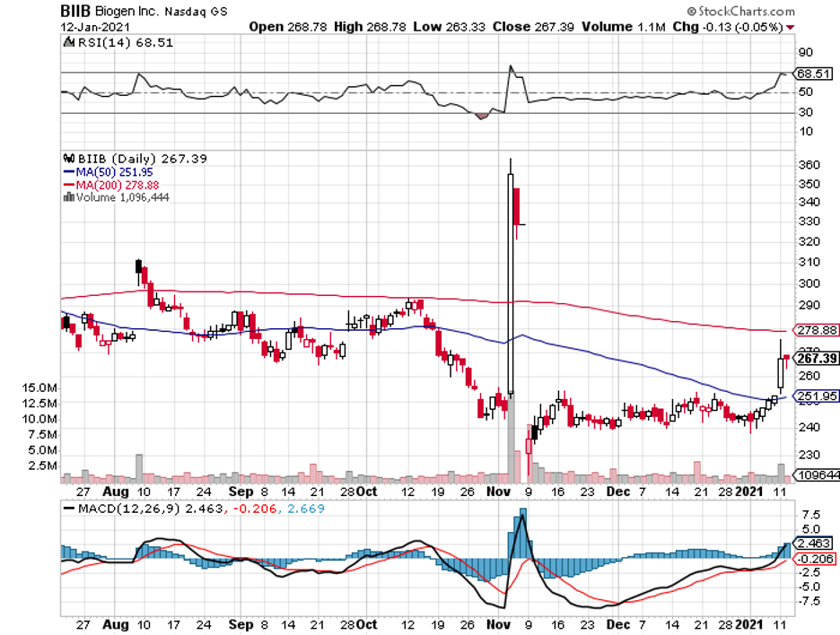This screenshot has height=635, width=840.
Task: Click the 2.5M volume axis label
Action: [42, 465]
